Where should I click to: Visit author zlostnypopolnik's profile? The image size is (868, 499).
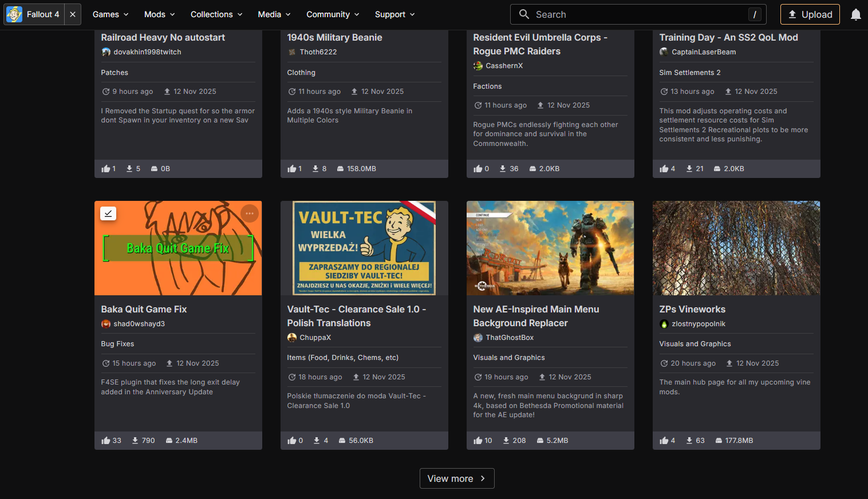(699, 324)
